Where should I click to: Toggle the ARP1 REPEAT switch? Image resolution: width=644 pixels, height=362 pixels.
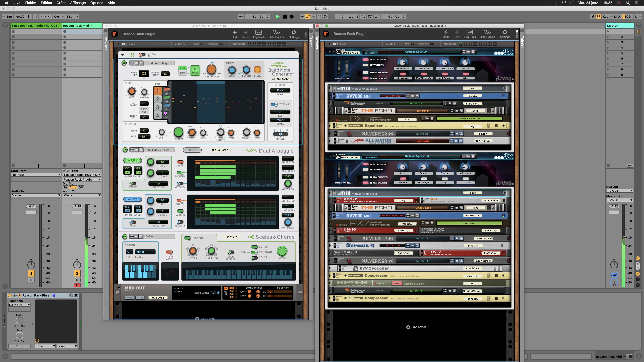click(x=133, y=184)
